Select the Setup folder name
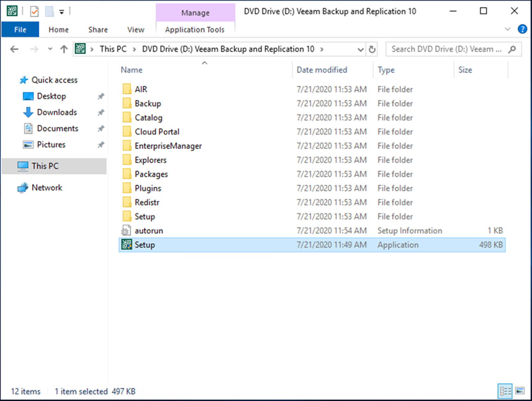This screenshot has width=532, height=401. (145, 216)
